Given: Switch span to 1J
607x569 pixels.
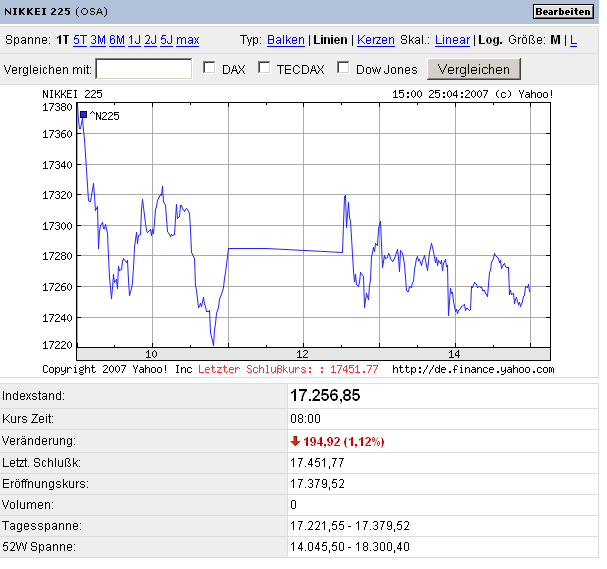Looking at the screenshot, I should [x=134, y=40].
